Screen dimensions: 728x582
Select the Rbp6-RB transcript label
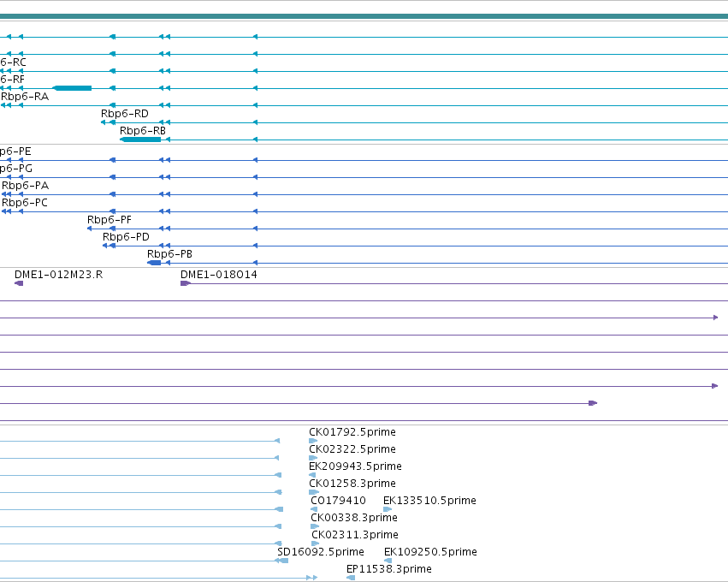point(143,131)
